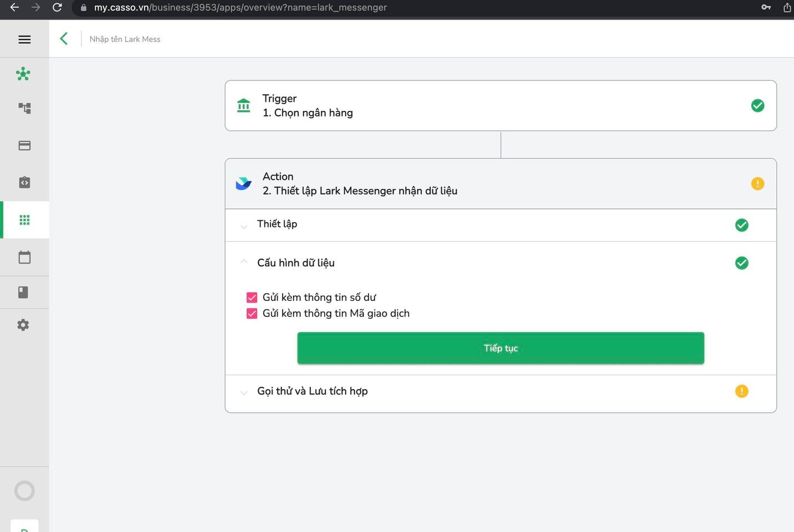Click the grey circle icon in sidebar

pos(24,490)
